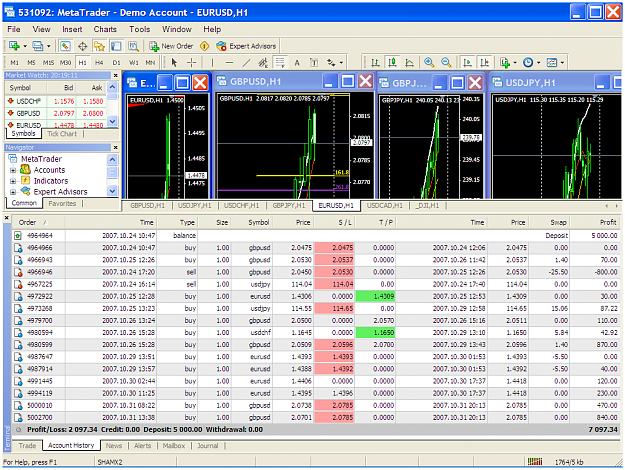Select the text 'A' drawing tool
Screen dimensions: 625x470
pyautogui.click(x=297, y=63)
